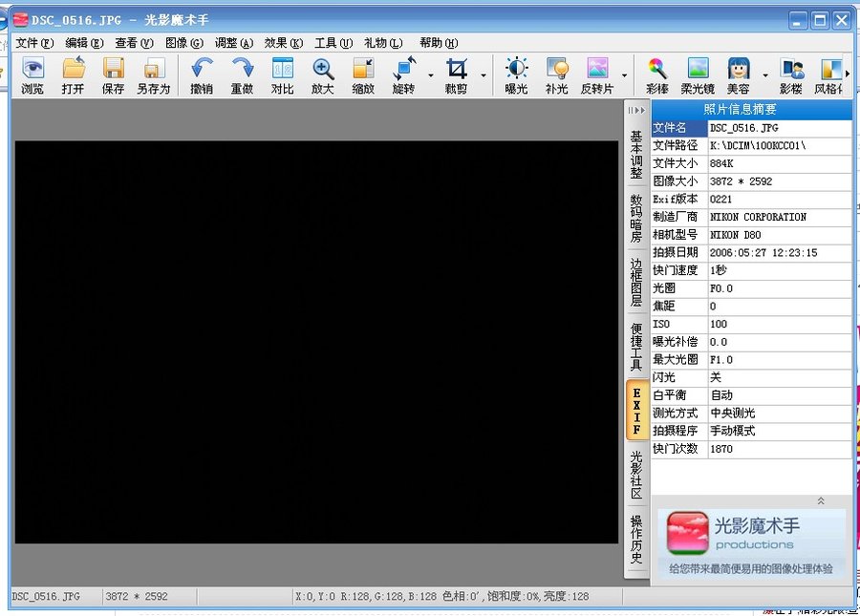Open the 工具 menu

tap(333, 42)
